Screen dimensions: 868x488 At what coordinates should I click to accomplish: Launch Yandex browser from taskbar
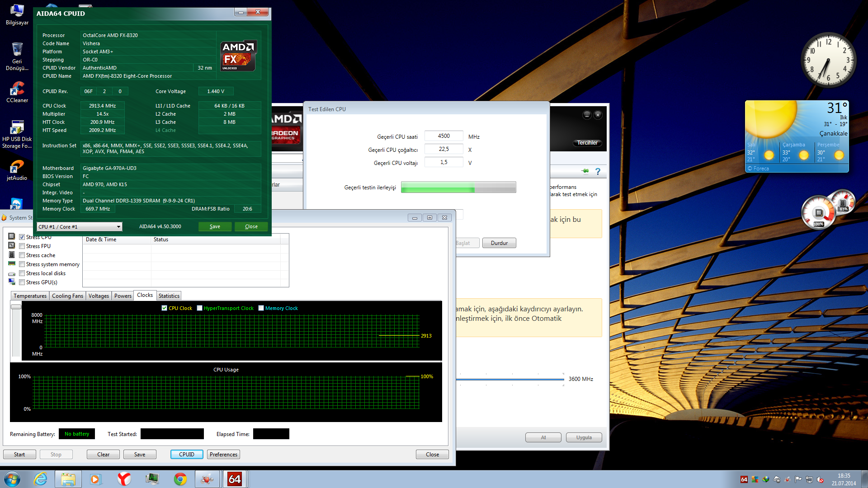pos(124,479)
